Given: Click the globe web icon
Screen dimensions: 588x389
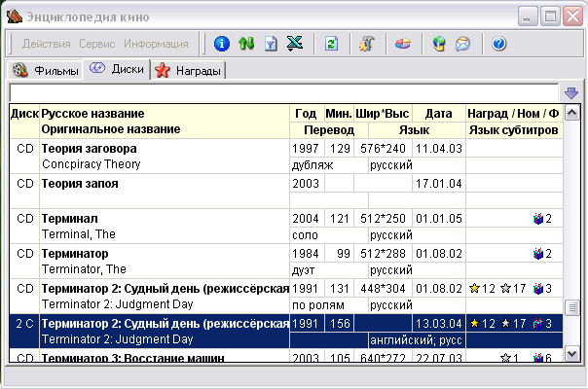Looking at the screenshot, I should pos(439,44).
